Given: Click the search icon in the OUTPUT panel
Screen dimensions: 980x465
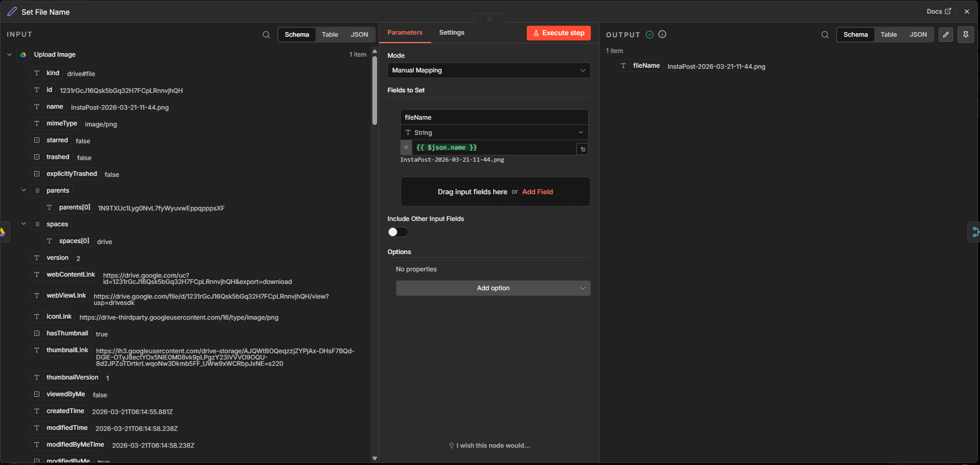Looking at the screenshot, I should (825, 35).
